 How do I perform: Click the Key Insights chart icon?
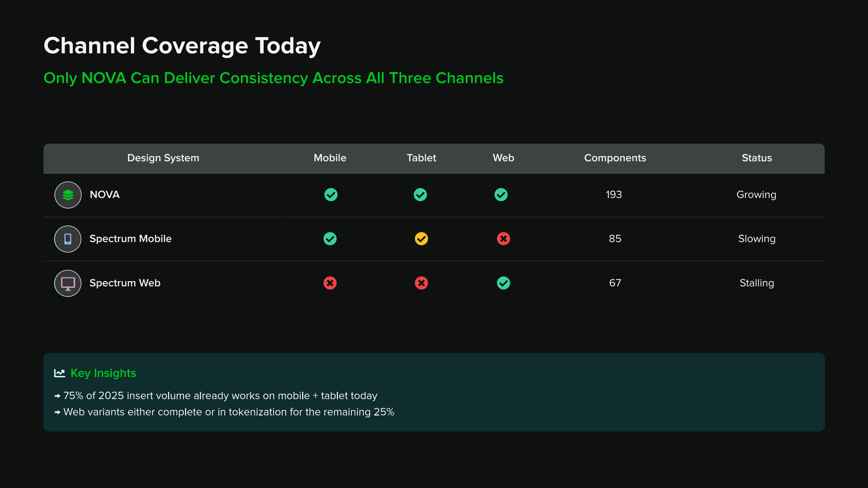60,373
